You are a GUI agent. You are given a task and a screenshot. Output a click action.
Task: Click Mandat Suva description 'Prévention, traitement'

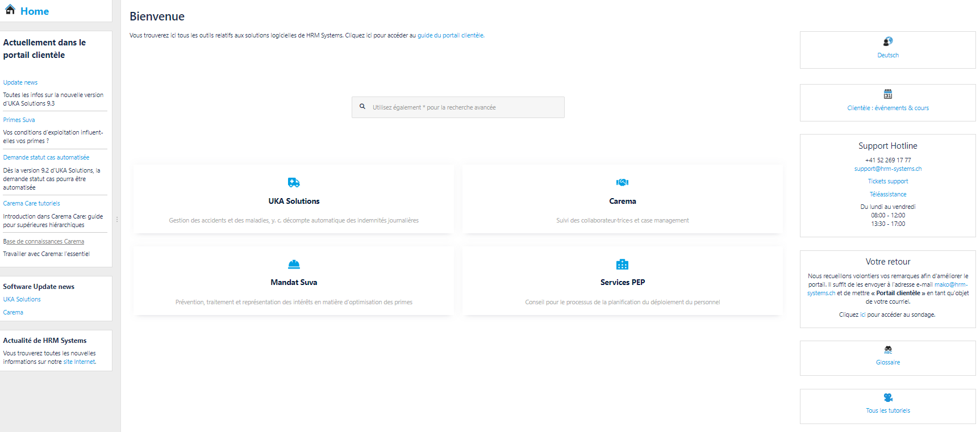294,302
